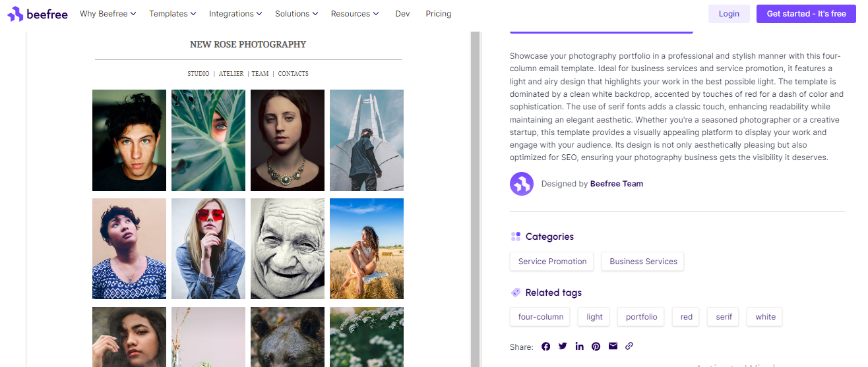Screen dimensions: 868x367
Task: Click TEAM in the template preview
Action: [260, 74]
